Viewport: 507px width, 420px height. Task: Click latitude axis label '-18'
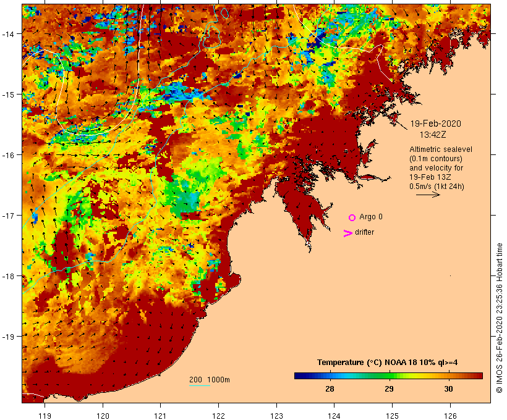8,275
